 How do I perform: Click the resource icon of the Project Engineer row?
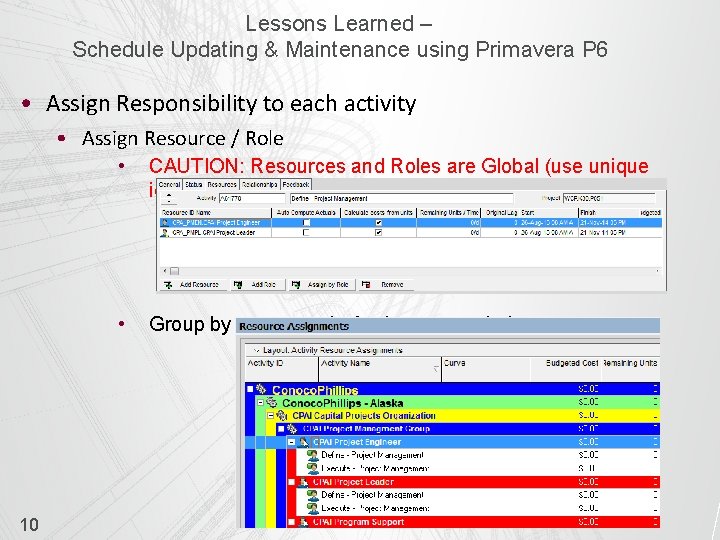(x=165, y=223)
